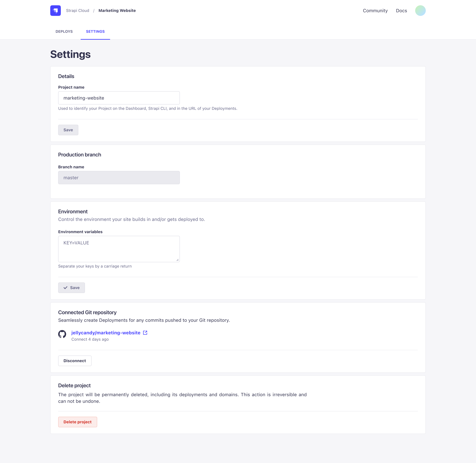Click the Strapi Cloud breadcrumb link

[77, 10]
